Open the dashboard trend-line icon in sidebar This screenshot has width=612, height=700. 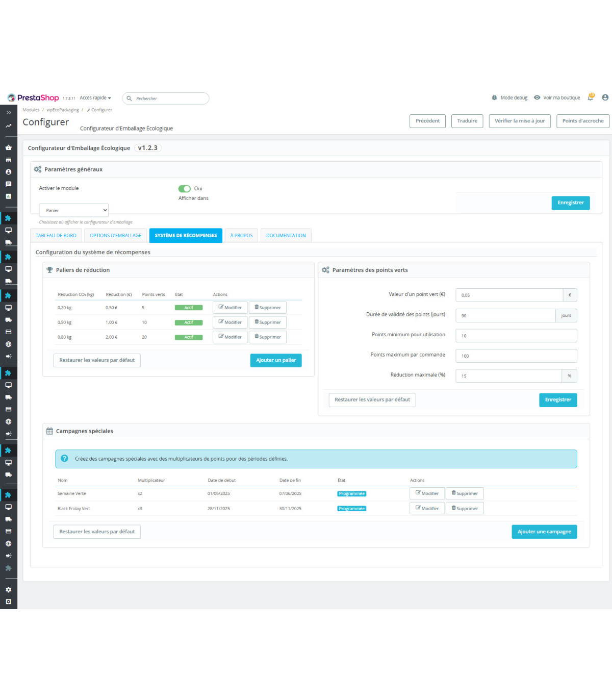click(9, 126)
